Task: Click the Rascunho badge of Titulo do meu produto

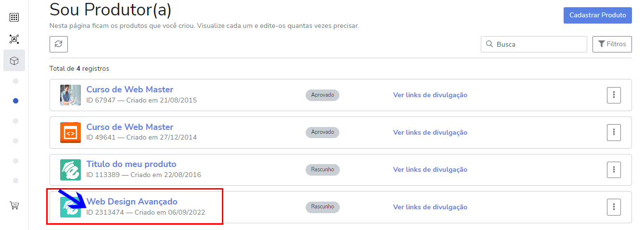Action: click(x=322, y=169)
